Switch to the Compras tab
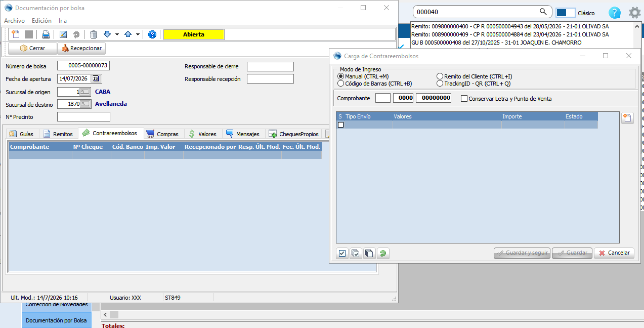 [162, 134]
